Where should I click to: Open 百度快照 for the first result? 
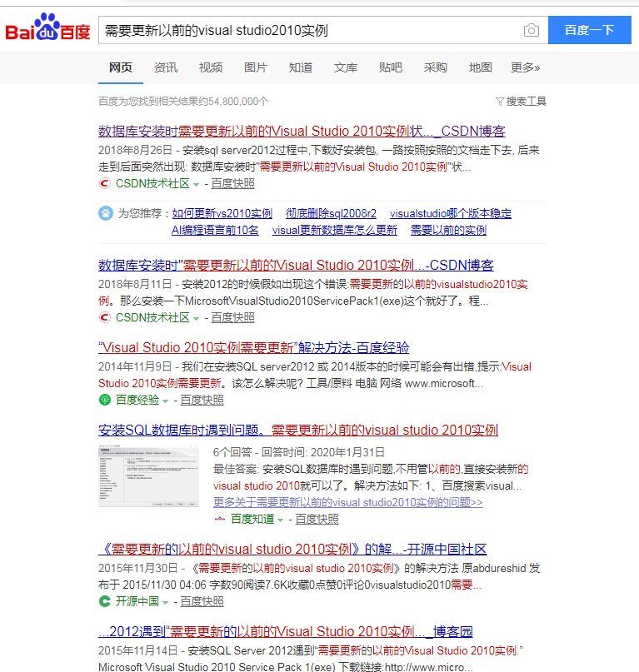click(x=233, y=183)
